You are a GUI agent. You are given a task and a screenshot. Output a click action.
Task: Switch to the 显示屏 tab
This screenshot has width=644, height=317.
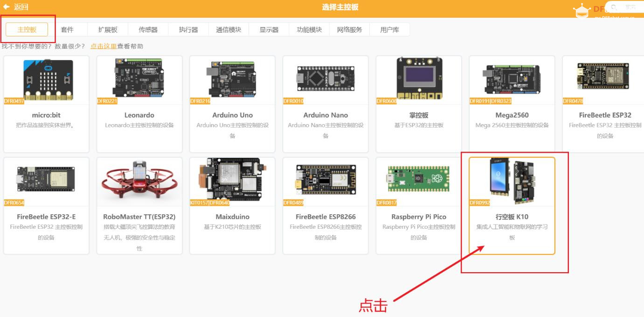coord(268,29)
